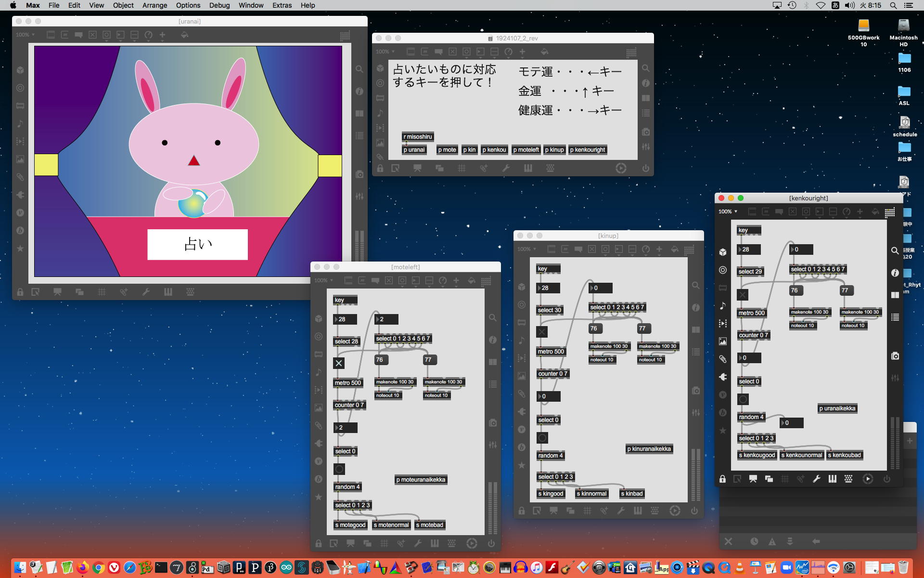Toggle the X toggle object in moteleft patcher

tap(339, 363)
